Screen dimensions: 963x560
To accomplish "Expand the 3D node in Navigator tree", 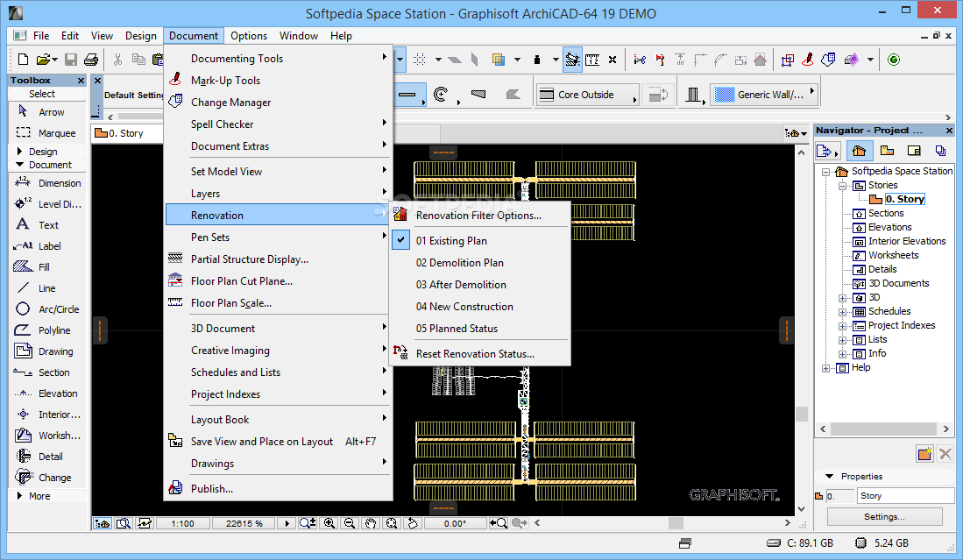I will point(843,298).
